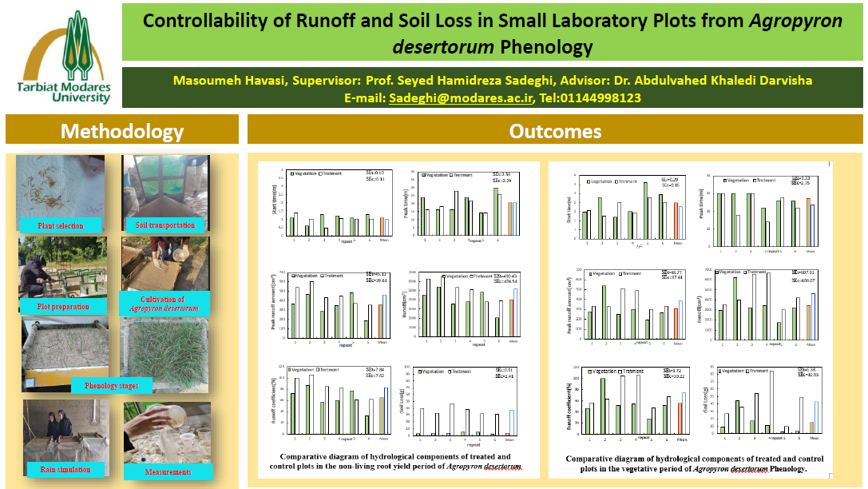Click the non-living root yield period caption

[x=396, y=460]
